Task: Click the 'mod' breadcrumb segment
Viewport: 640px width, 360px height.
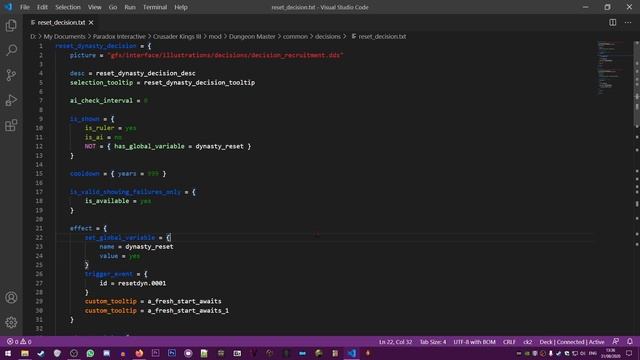Action: (215, 36)
